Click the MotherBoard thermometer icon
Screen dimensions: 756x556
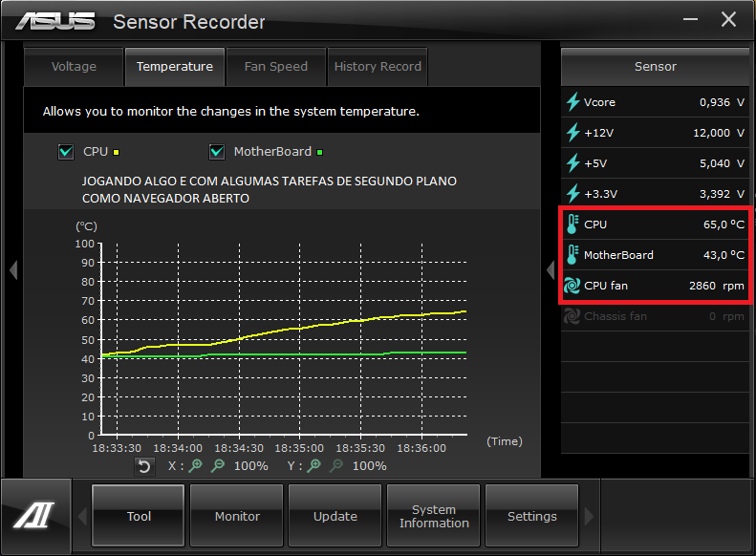[x=572, y=255]
